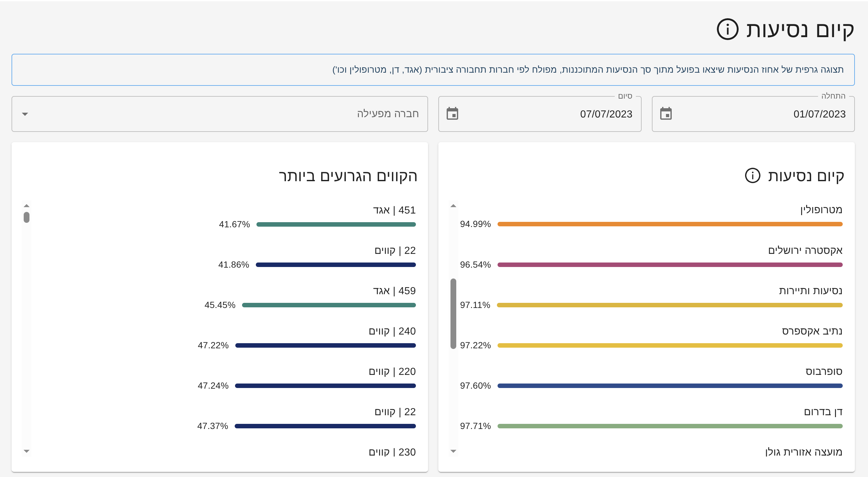Click the info icon in the left card header
868x477 pixels.
click(x=752, y=175)
